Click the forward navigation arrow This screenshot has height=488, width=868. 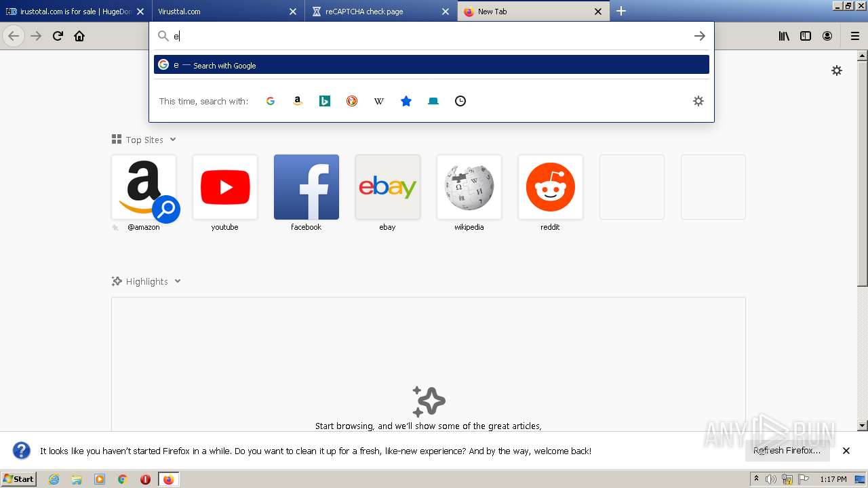pos(36,36)
